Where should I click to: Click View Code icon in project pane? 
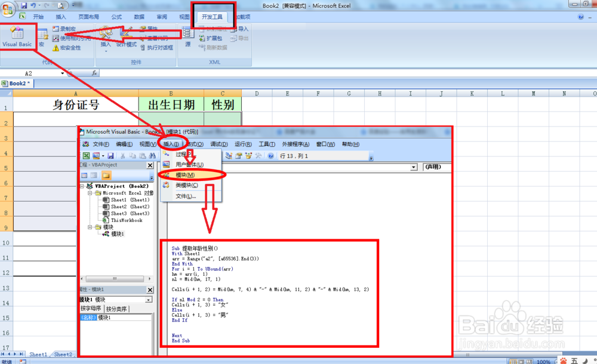[x=85, y=175]
